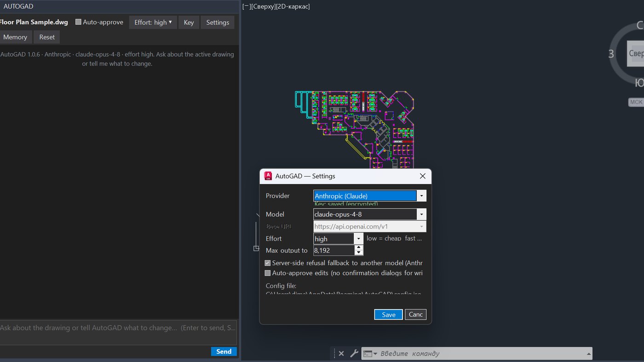The image size is (644, 362).
Task: Click the МСК coordinate system button
Action: click(x=636, y=102)
